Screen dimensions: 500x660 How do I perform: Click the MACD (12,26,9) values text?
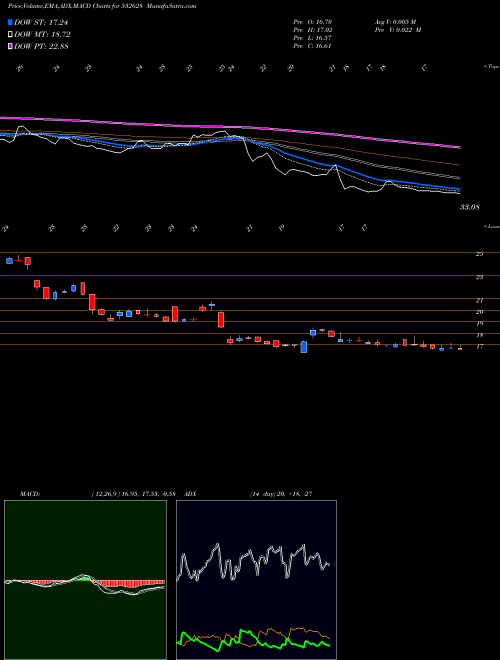coord(136,494)
